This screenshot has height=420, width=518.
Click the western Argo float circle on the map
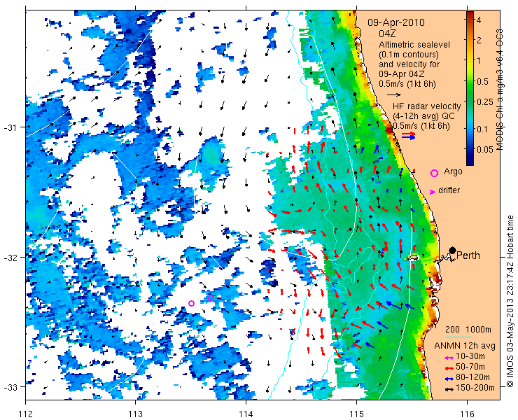[191, 303]
